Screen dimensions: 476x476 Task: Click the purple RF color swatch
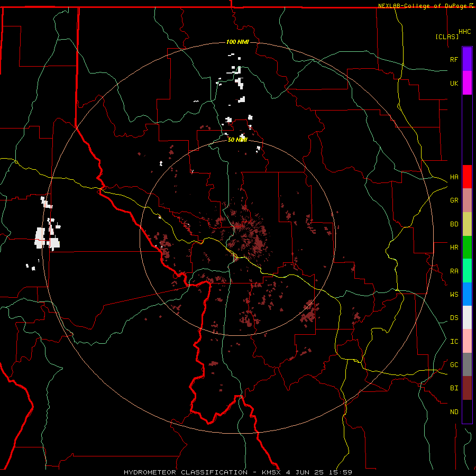click(467, 59)
